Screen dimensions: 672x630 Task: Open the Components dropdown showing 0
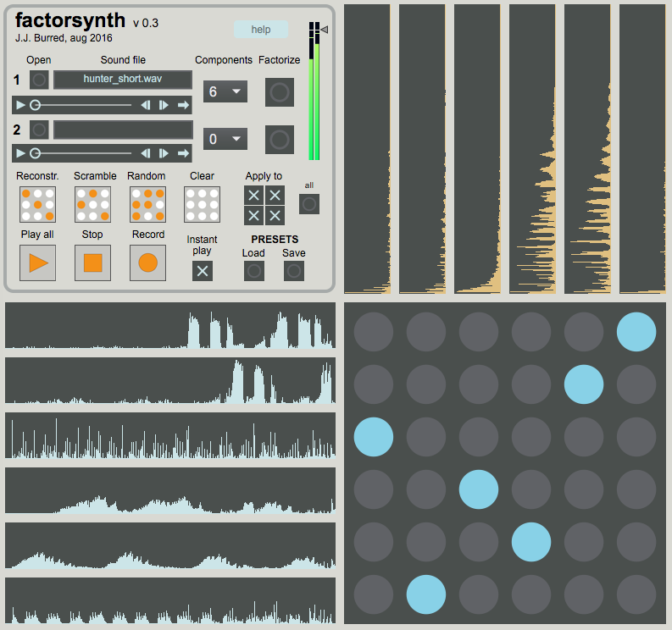coord(225,139)
